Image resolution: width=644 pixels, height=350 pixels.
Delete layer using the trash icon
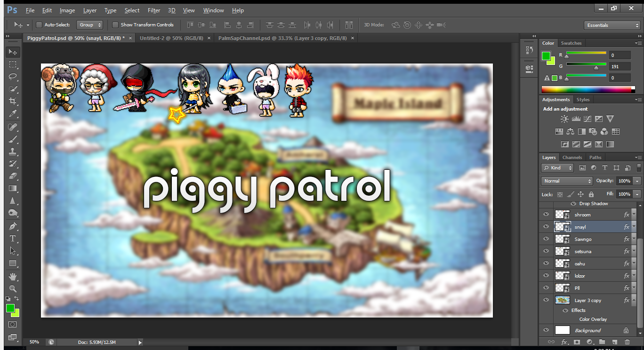627,342
